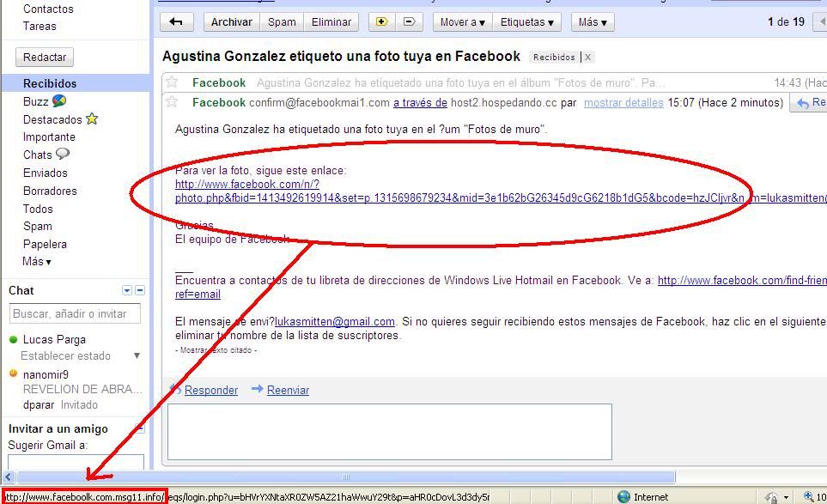Click the chat search field Buscar, añadir o invitar
This screenshot has height=504, width=827.
point(76,313)
